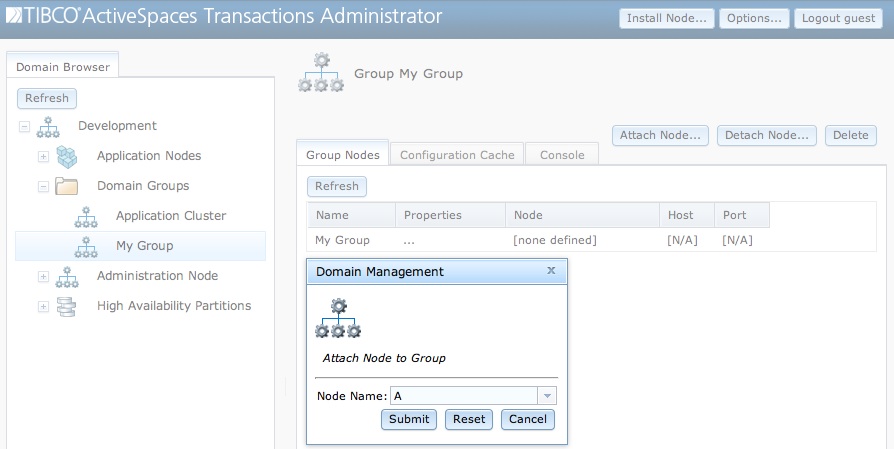894x449 pixels.
Task: Click the Domain Groups folder icon
Action: click(x=67, y=186)
